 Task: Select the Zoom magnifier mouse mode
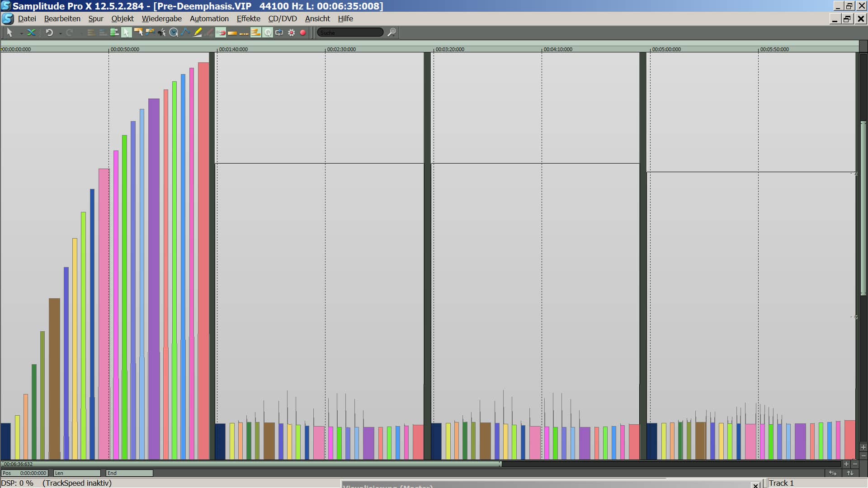(x=174, y=33)
